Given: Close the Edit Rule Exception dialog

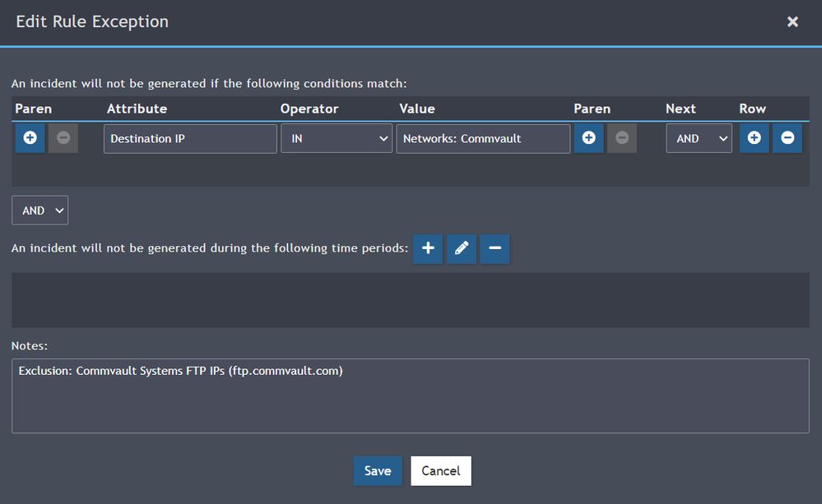Looking at the screenshot, I should click(792, 22).
